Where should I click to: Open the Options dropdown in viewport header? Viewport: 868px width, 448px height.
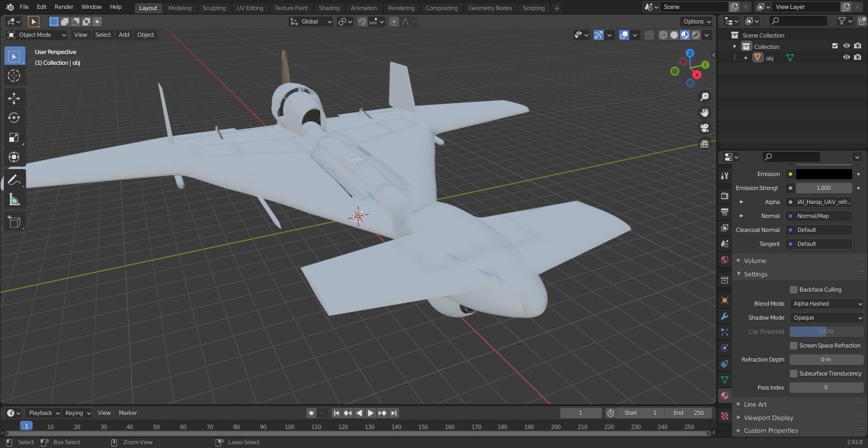click(x=697, y=22)
